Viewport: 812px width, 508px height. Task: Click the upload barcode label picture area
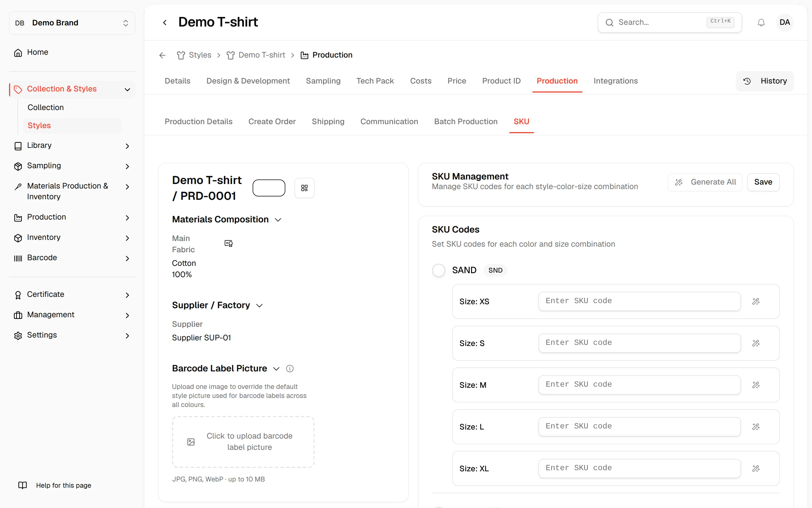(x=243, y=442)
